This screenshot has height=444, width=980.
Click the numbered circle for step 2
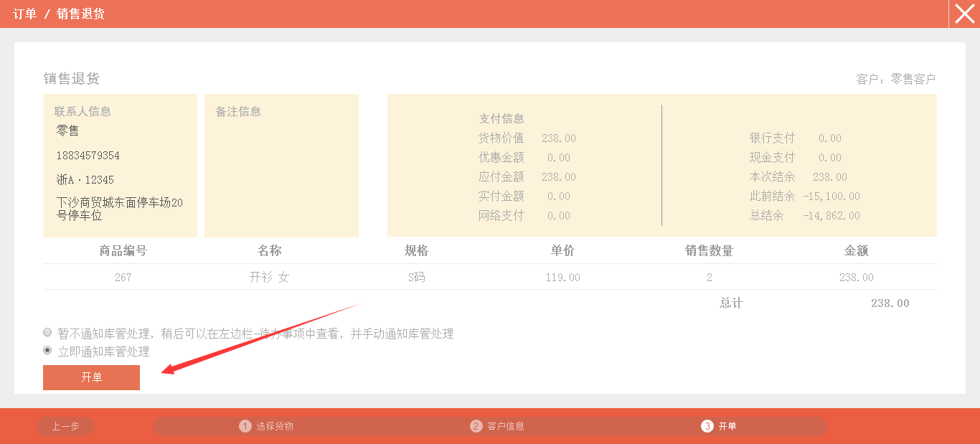tap(476, 426)
